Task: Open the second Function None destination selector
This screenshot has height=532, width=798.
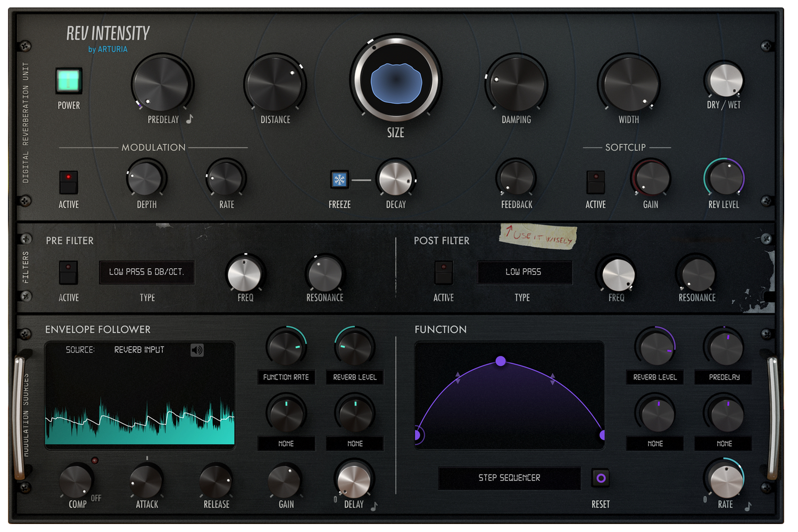Action: pos(724,444)
